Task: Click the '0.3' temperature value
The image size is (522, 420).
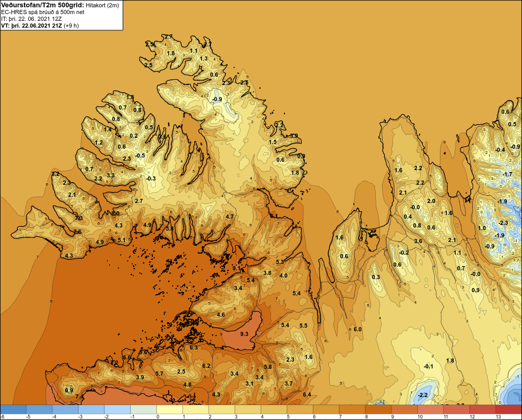Action: (x=375, y=277)
